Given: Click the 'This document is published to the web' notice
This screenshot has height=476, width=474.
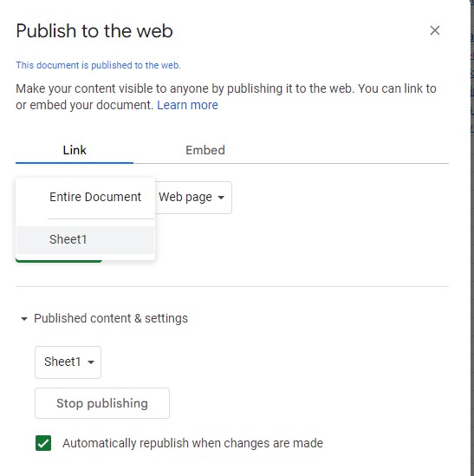Looking at the screenshot, I should 98,65.
